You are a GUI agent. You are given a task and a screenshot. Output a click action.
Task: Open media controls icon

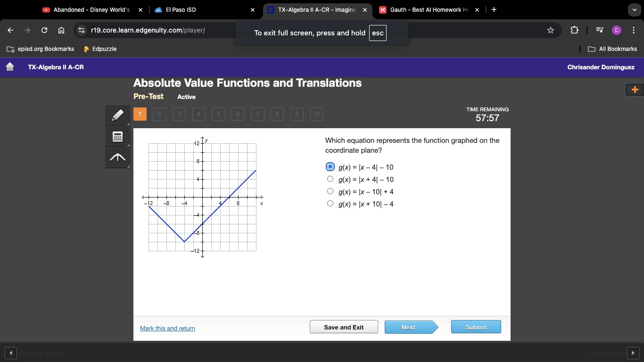coord(599,30)
